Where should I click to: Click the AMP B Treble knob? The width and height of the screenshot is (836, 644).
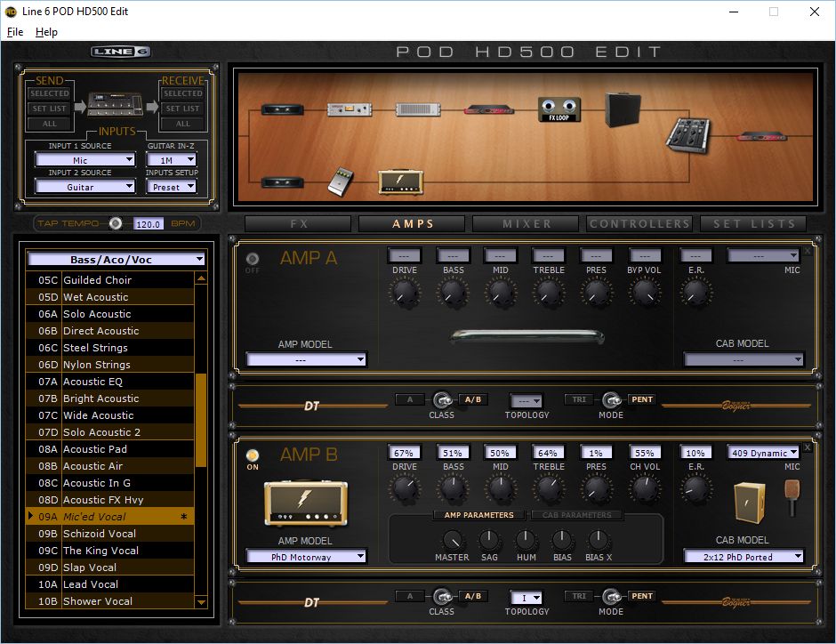(549, 489)
